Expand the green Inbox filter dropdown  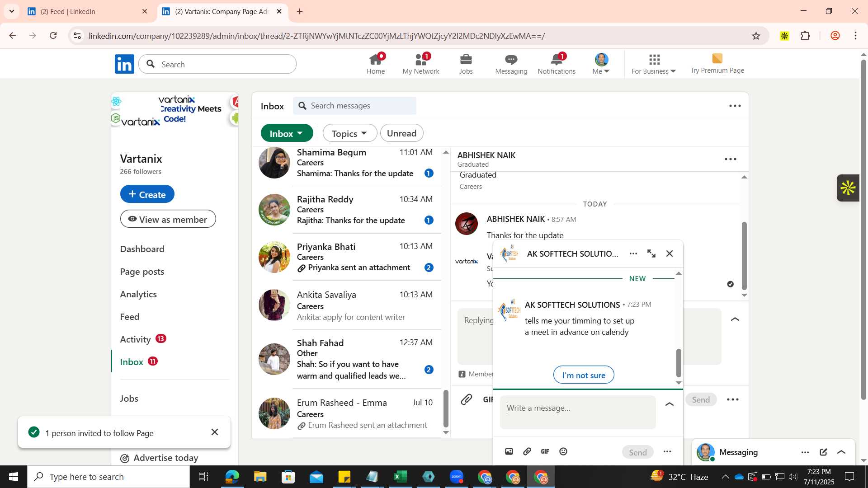click(287, 133)
